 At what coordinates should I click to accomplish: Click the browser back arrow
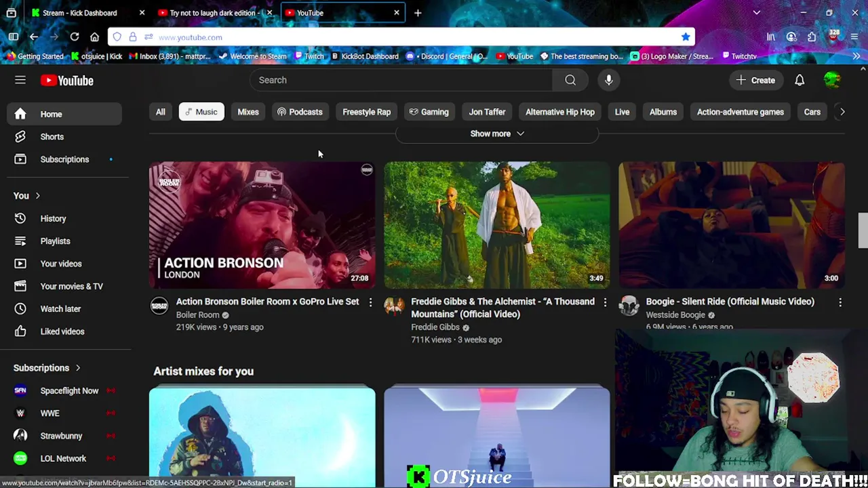tap(34, 37)
